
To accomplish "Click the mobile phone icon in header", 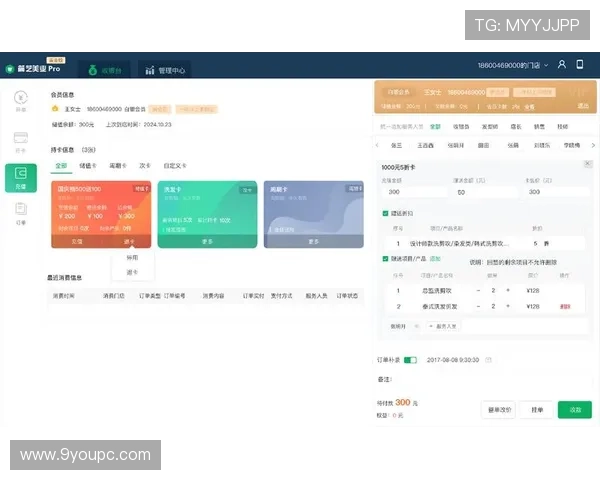I will point(580,64).
